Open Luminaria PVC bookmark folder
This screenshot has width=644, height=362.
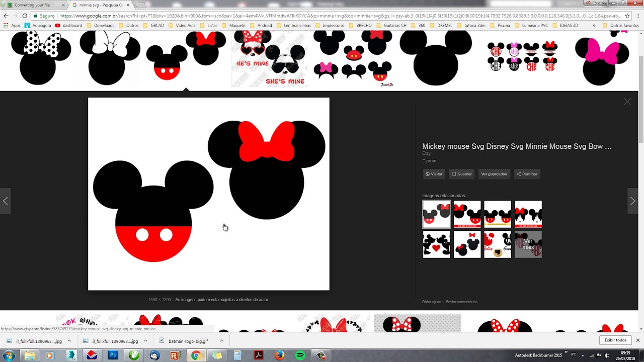pos(530,25)
